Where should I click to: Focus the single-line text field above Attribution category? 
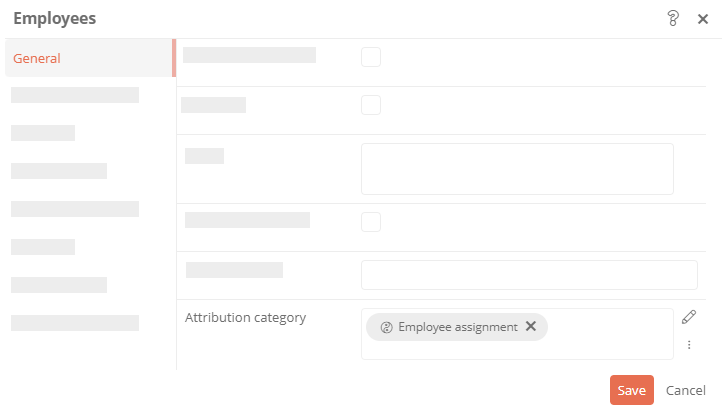(529, 275)
